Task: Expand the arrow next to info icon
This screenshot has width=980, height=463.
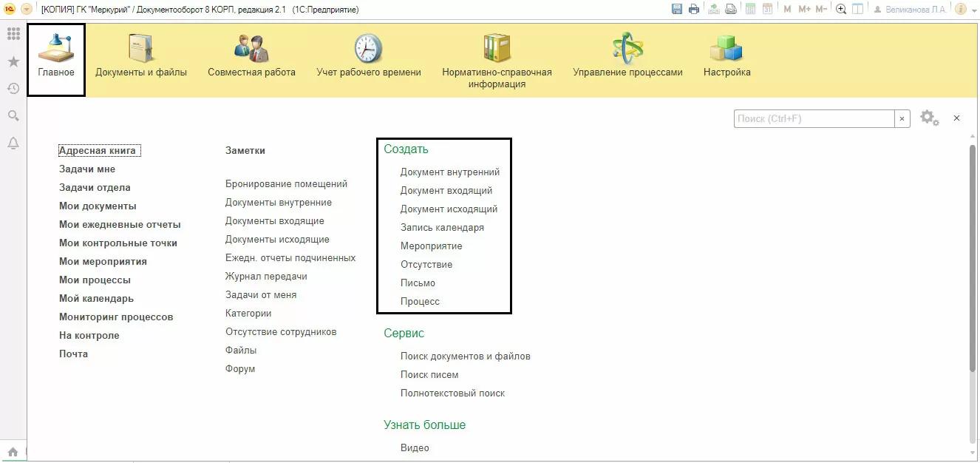Action: click(973, 10)
